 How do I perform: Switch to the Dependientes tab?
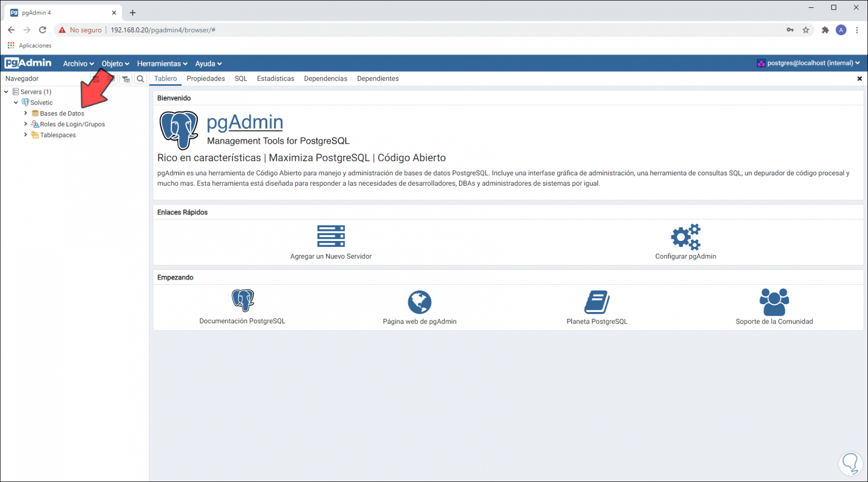tap(378, 79)
